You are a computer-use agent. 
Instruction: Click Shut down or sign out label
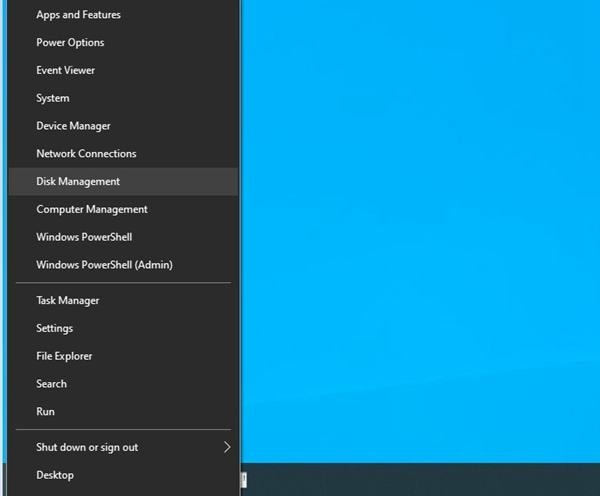(x=87, y=447)
